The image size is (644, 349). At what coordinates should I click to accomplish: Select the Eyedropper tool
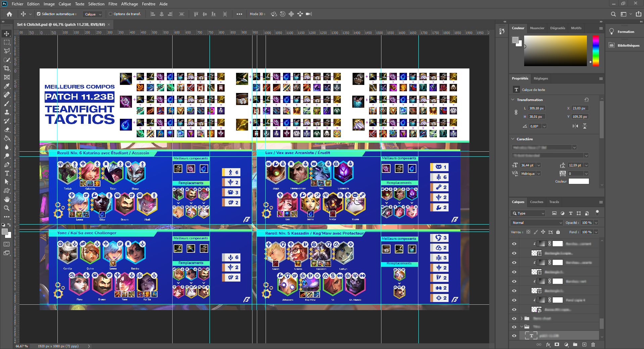(7, 86)
